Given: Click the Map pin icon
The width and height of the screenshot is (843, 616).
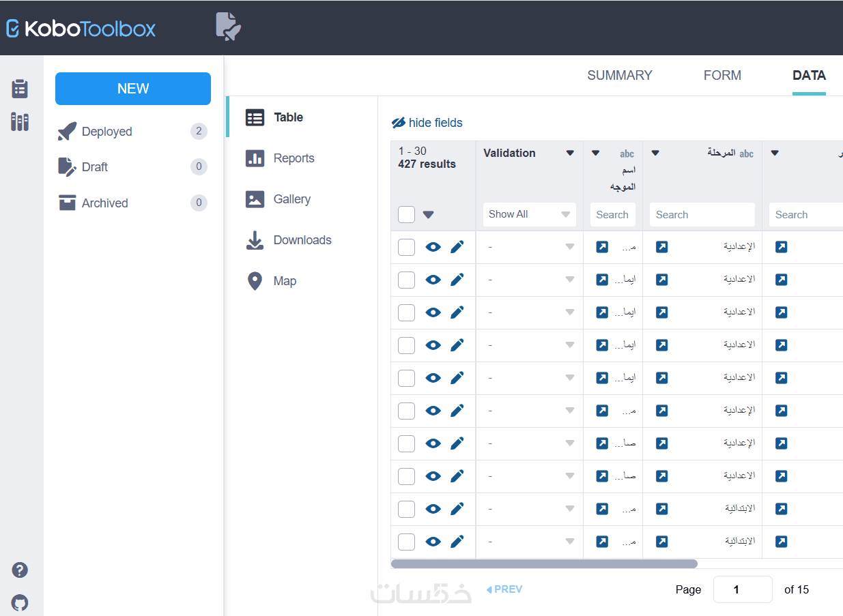Looking at the screenshot, I should (x=255, y=281).
